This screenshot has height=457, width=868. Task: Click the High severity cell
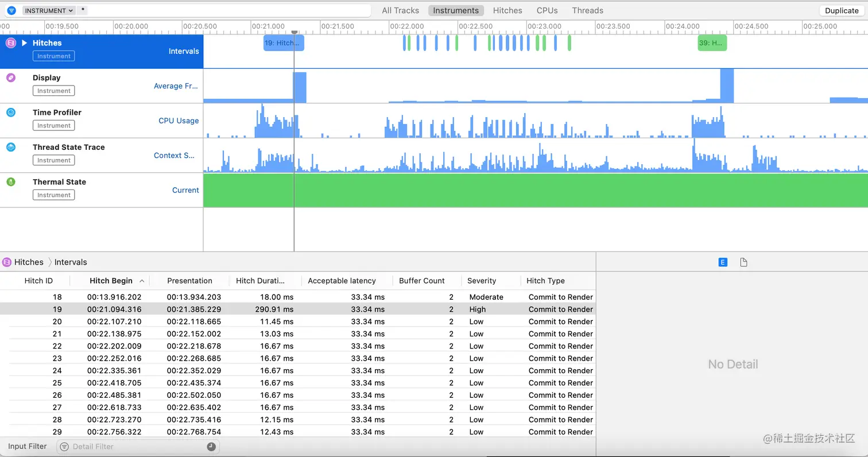pyautogui.click(x=478, y=309)
